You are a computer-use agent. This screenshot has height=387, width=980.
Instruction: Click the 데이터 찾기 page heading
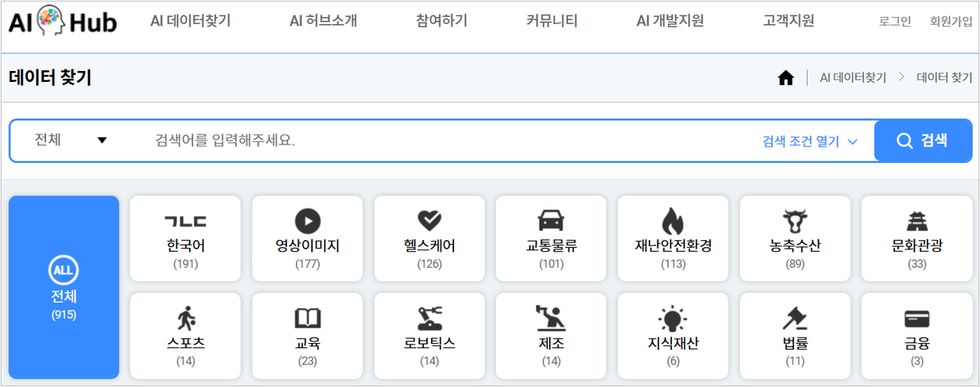pos(49,78)
